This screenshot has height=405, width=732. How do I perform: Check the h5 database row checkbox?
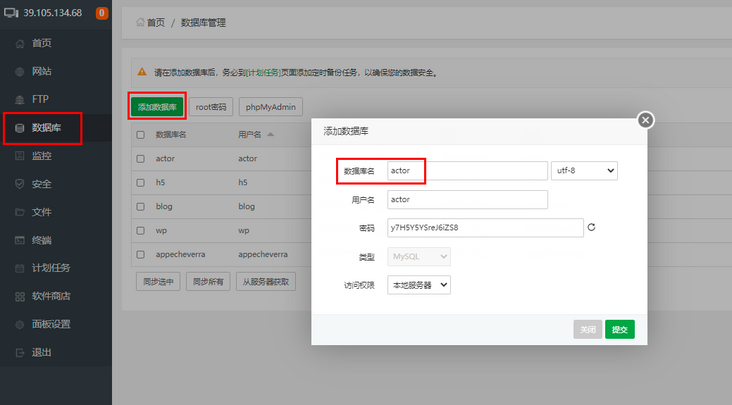click(x=141, y=182)
